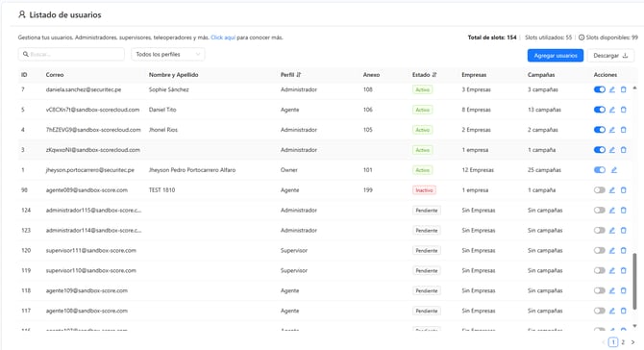Sort by Estado column sort icon
Screen dimensions: 644x350
(x=434, y=75)
